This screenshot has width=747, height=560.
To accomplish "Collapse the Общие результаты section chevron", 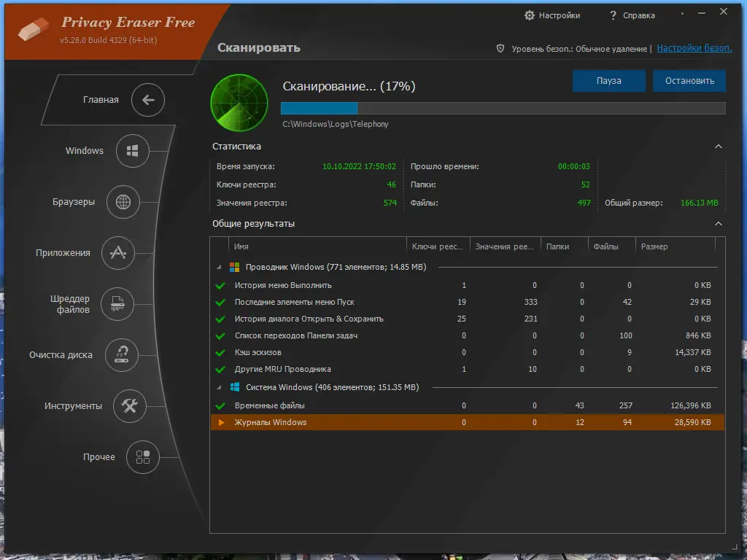I will 719,224.
